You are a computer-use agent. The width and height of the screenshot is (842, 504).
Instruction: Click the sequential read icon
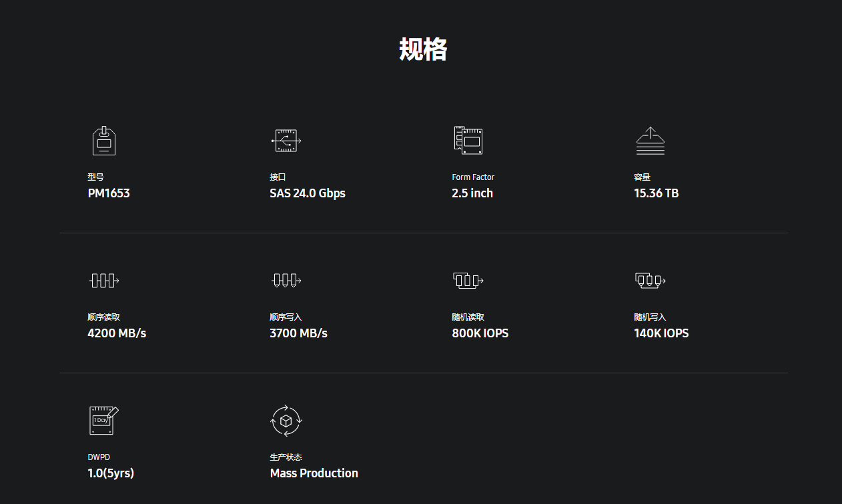tap(104, 281)
